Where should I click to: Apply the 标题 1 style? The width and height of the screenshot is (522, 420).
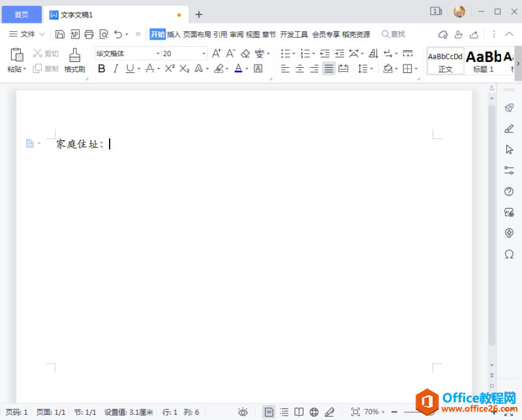click(x=484, y=61)
